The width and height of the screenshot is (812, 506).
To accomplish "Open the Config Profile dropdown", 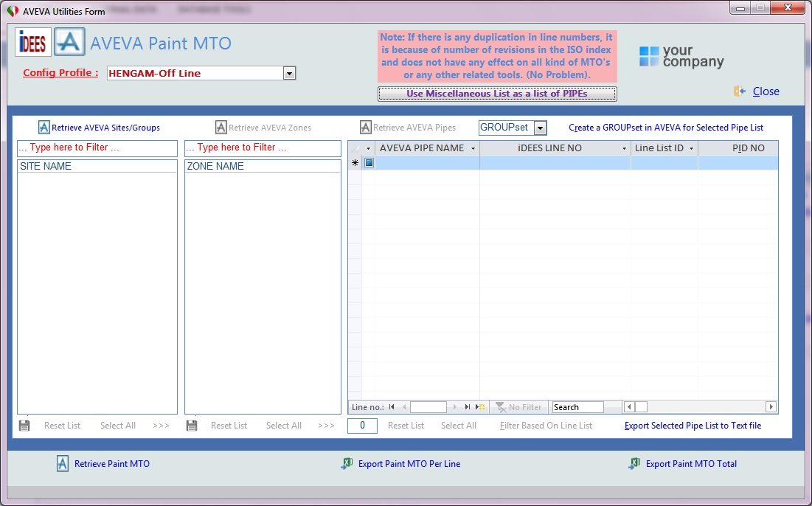I will coord(290,73).
